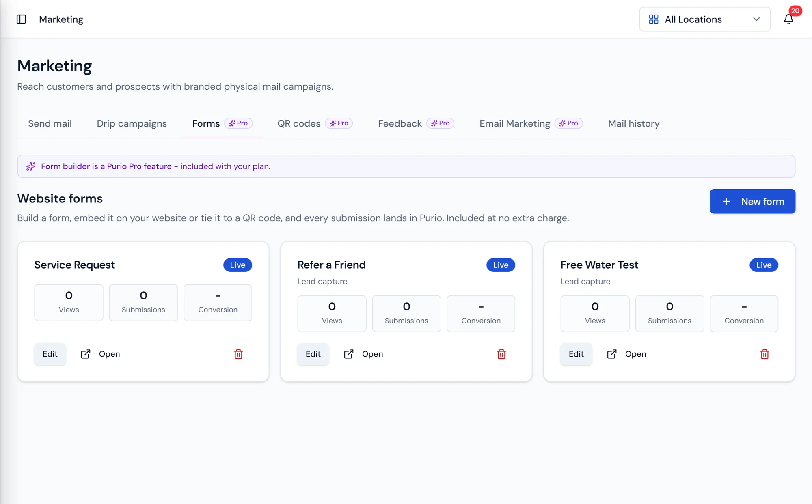
Task: Click Lead capture label under Free Water Test
Action: coord(585,281)
